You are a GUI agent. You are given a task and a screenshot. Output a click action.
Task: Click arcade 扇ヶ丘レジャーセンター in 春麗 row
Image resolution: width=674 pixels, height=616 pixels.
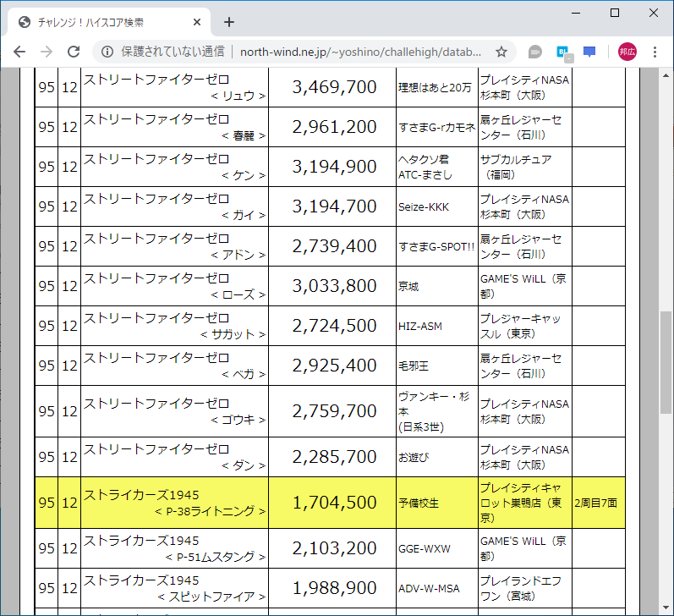click(x=521, y=127)
